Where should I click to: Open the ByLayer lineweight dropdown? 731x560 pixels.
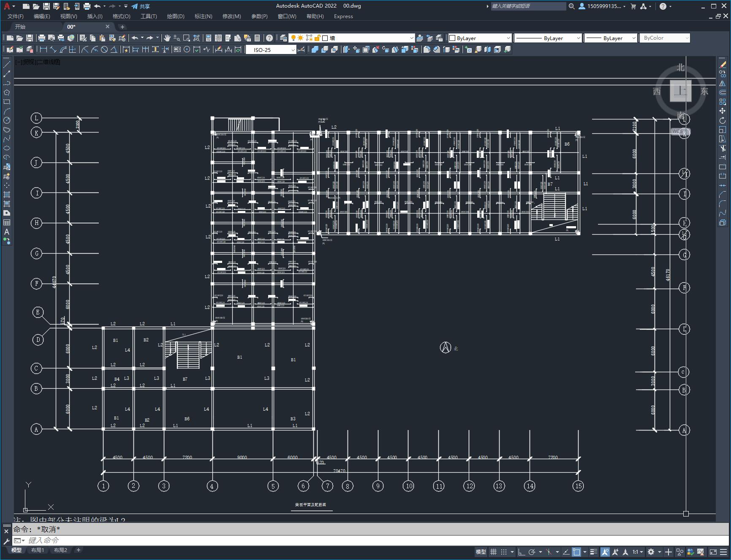[610, 38]
